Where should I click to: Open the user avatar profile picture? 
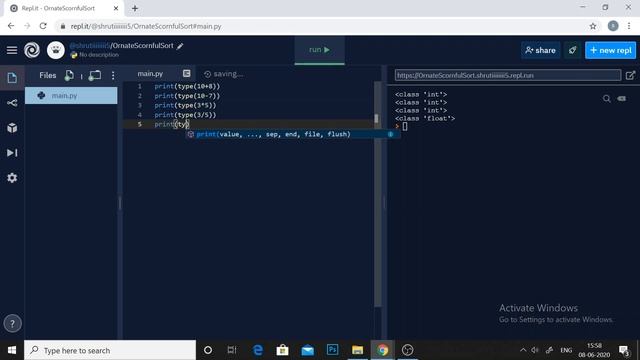pos(56,50)
